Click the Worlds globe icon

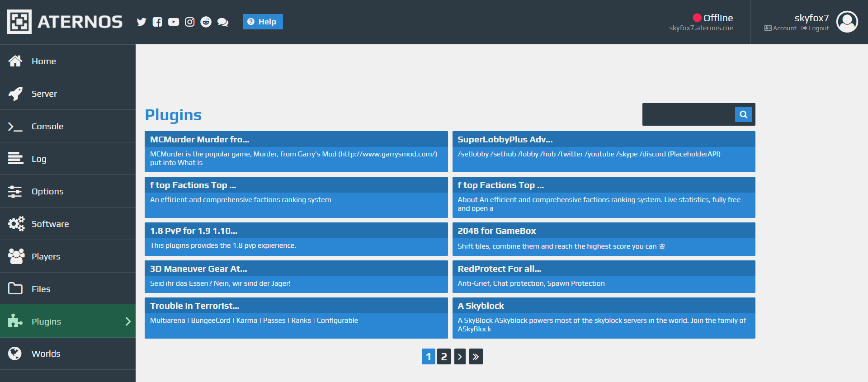15,353
